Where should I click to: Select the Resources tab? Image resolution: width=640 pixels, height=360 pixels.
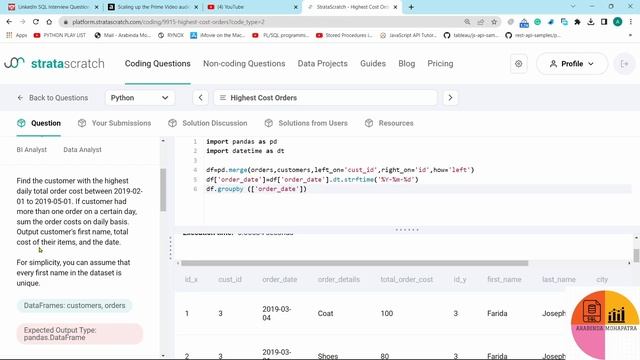(389, 123)
